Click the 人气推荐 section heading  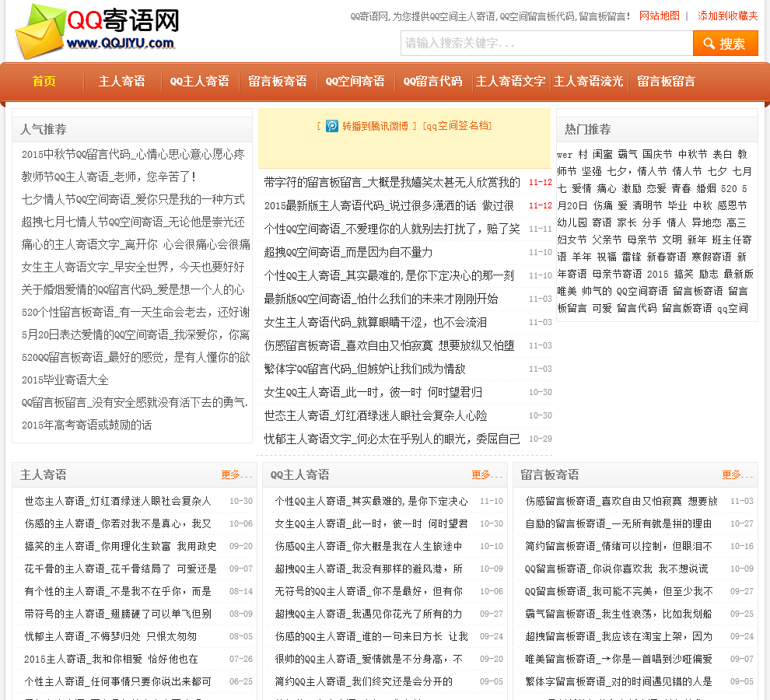[44, 129]
